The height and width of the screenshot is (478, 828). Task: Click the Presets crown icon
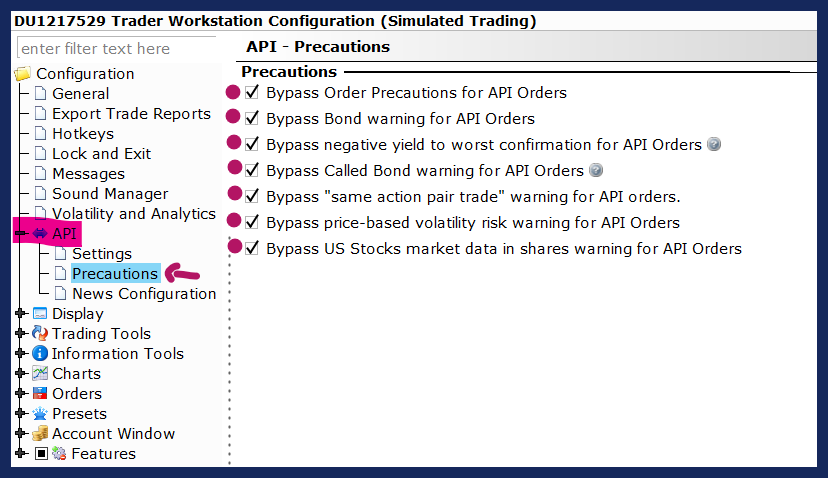click(x=40, y=414)
